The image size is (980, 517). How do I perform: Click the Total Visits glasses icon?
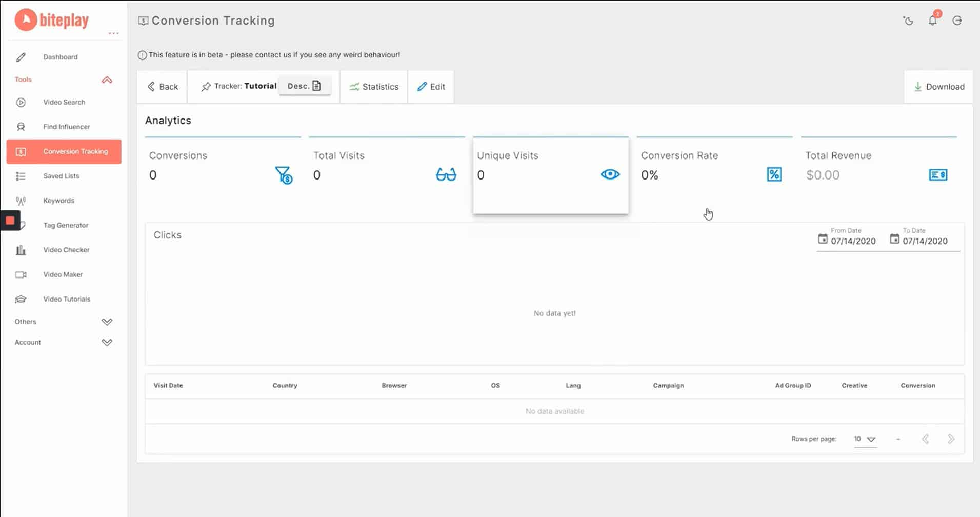click(446, 175)
